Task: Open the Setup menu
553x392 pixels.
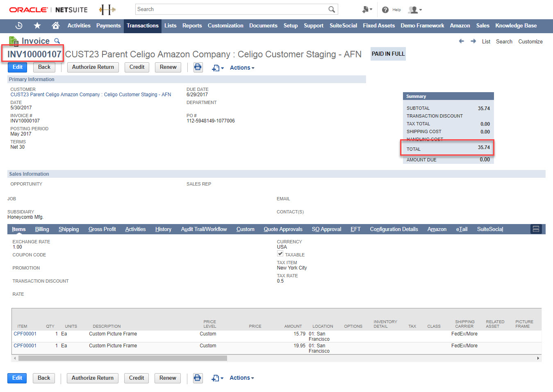Action: click(291, 26)
